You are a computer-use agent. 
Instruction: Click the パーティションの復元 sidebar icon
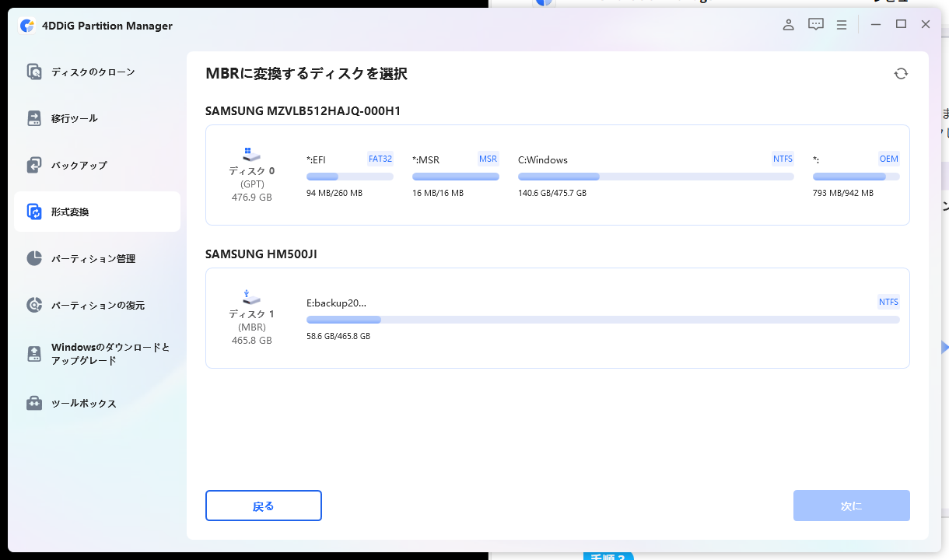pyautogui.click(x=34, y=305)
